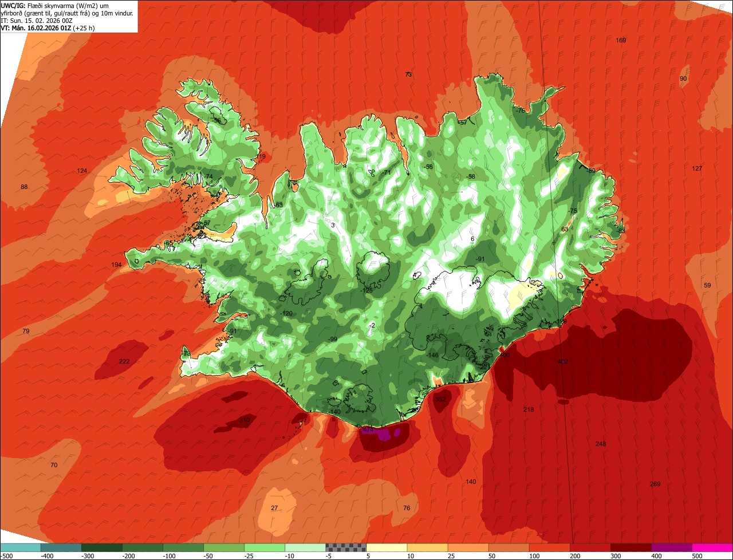
Task: Click the map value "88"
Action: (24, 187)
